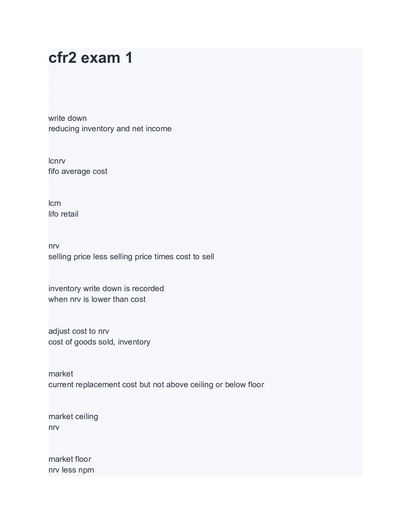Click the 'lifo retail' line
This screenshot has width=411, height=532.
click(63, 214)
